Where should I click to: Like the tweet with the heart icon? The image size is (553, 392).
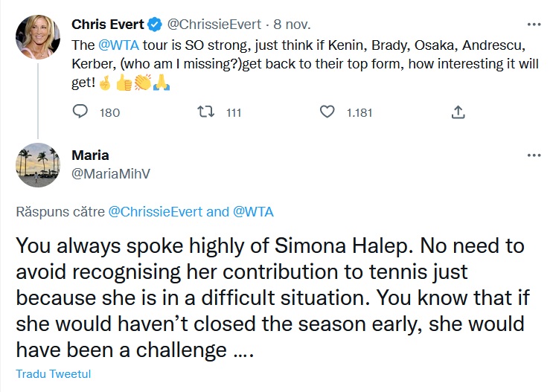point(326,112)
